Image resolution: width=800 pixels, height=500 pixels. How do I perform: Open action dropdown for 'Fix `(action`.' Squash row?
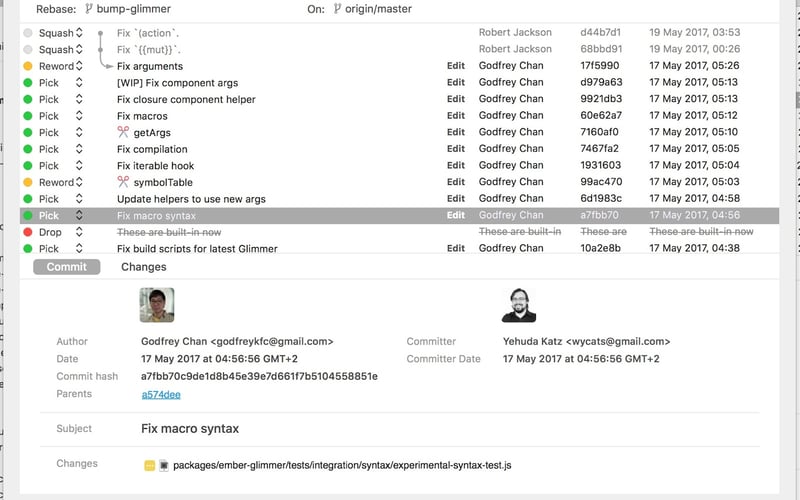(x=79, y=33)
